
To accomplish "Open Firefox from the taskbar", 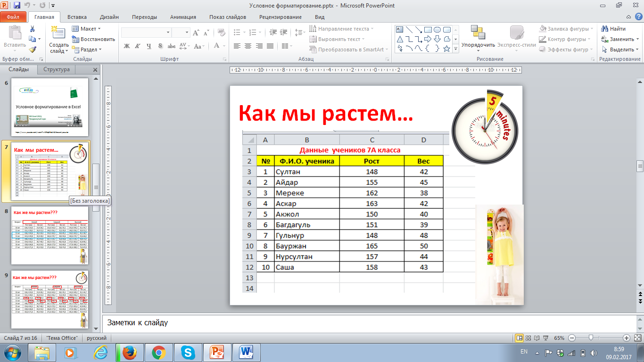I will 129,352.
